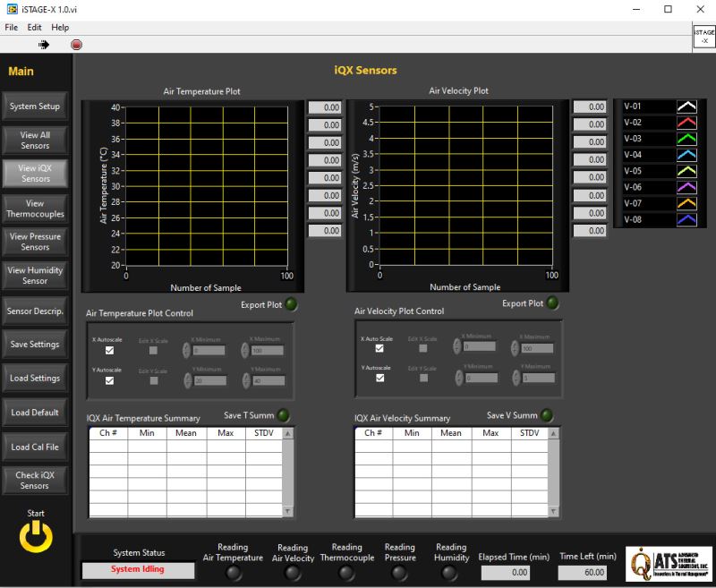Viewport: 716px width, 588px height.
Task: Uncheck X Auto Scale in Air Velocity Plot Control
Action: (379, 348)
